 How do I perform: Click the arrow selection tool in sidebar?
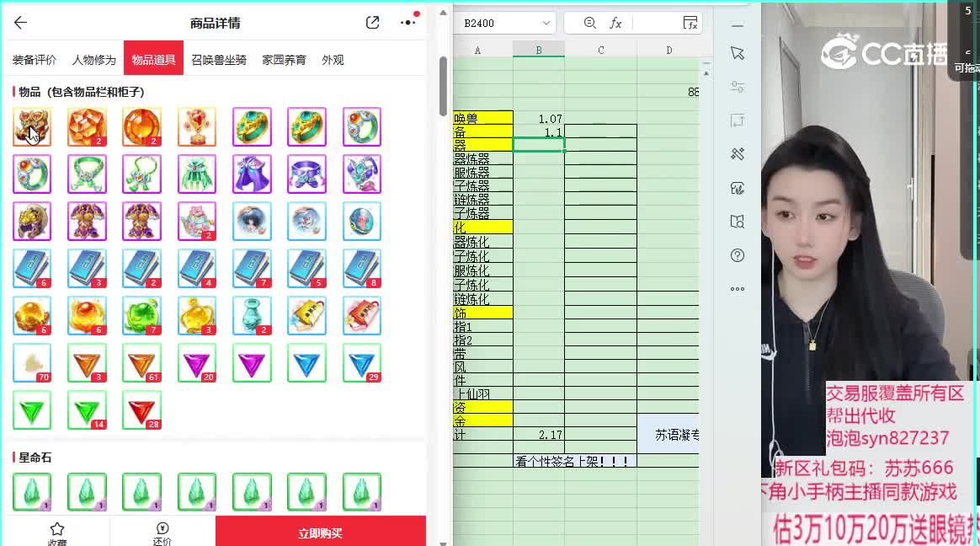(x=738, y=54)
